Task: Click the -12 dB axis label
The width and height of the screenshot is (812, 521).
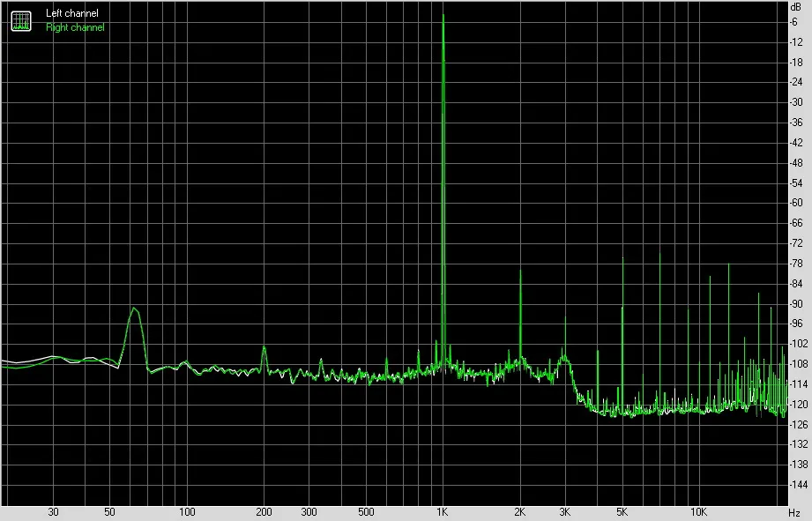Action: (796, 42)
